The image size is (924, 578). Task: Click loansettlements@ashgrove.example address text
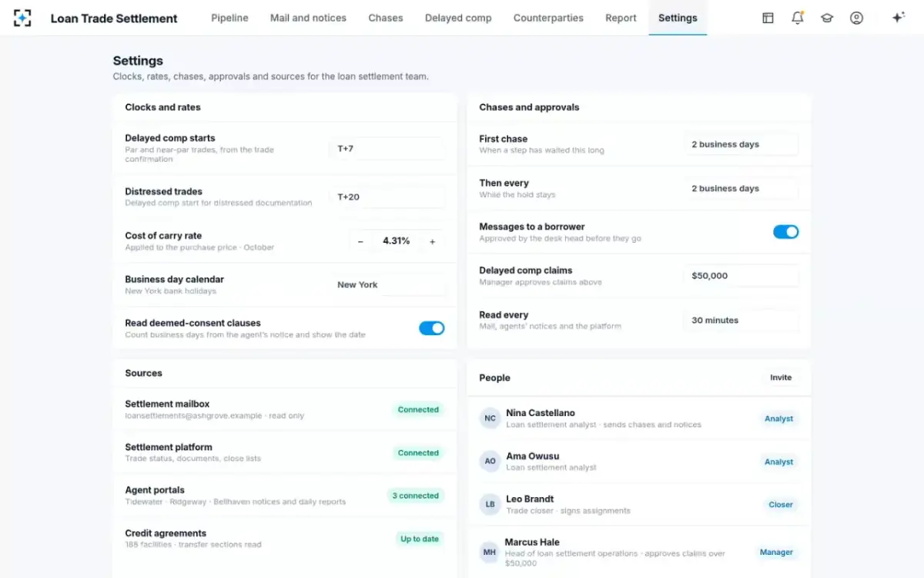pyautogui.click(x=193, y=416)
